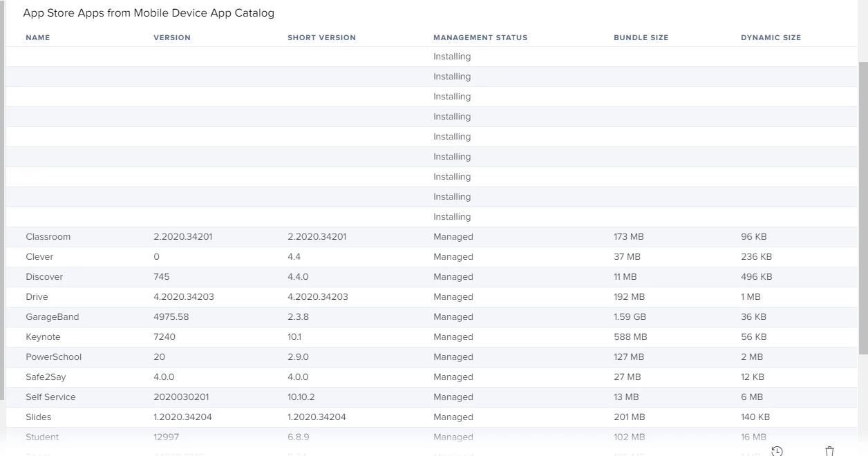Click the MANAGEMENT STATUS column header

point(480,37)
